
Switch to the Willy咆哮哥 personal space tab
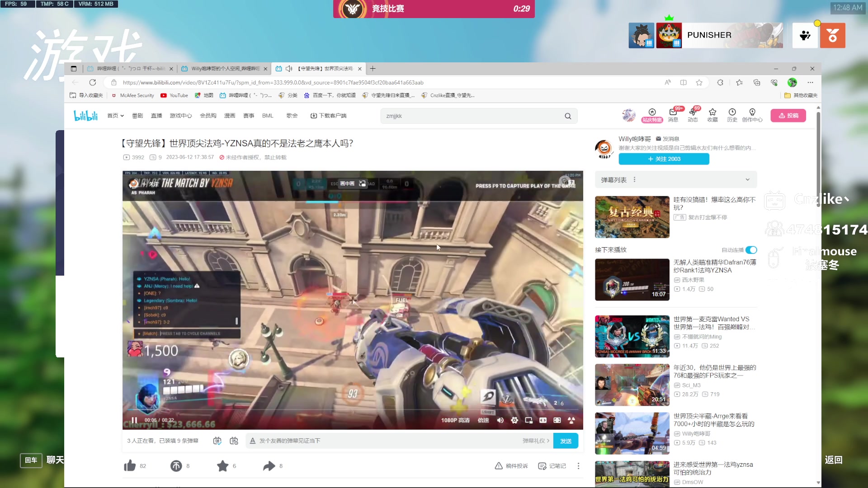tap(224, 69)
